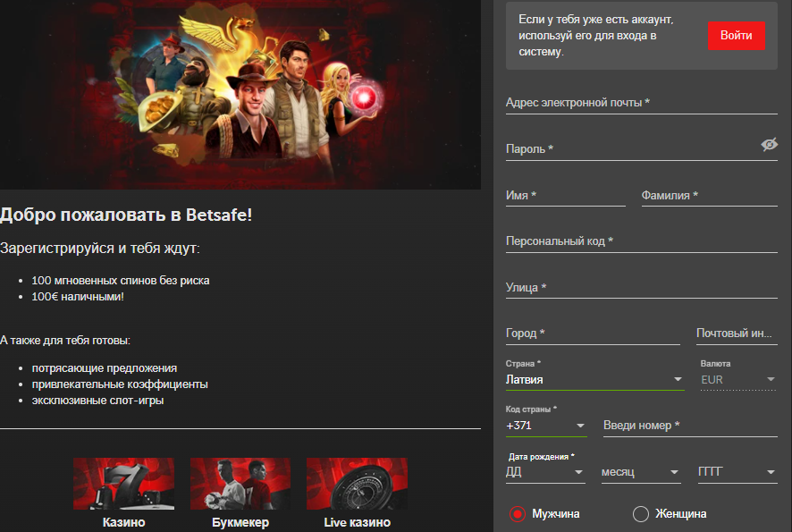This screenshot has width=792, height=532.
Task: Click text привлекательные коэффициенты
Action: (x=120, y=384)
